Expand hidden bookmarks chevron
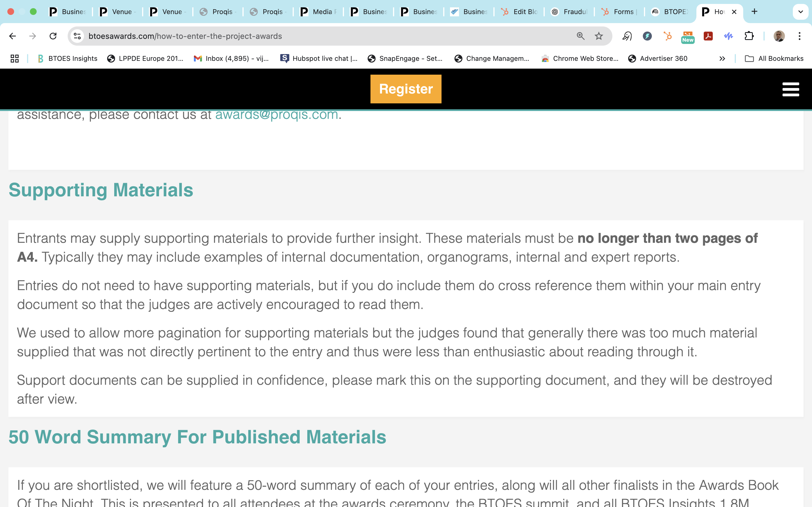Screen dimensions: 812x507 [x=722, y=59]
